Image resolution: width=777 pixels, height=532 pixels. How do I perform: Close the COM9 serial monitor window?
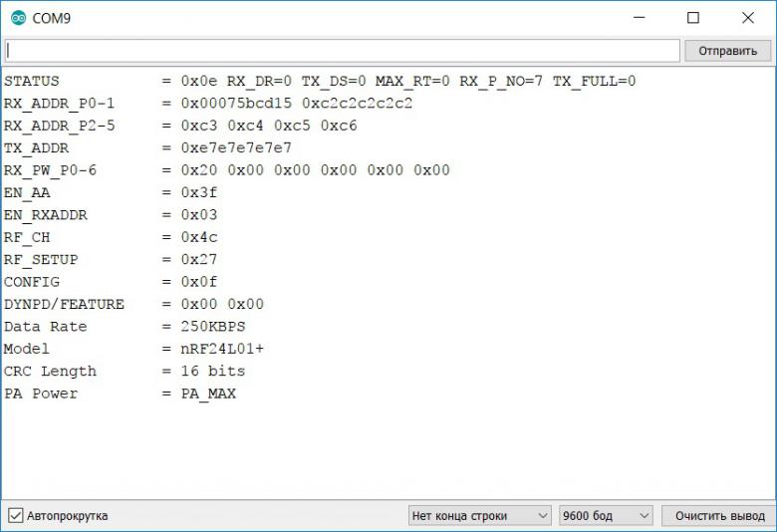point(748,18)
